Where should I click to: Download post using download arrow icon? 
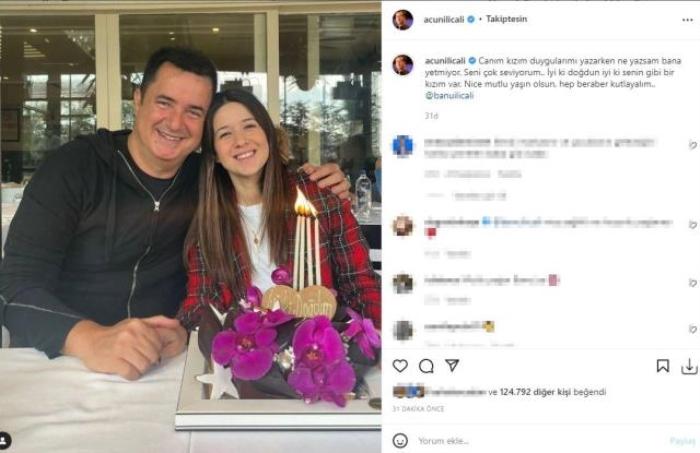689,367
